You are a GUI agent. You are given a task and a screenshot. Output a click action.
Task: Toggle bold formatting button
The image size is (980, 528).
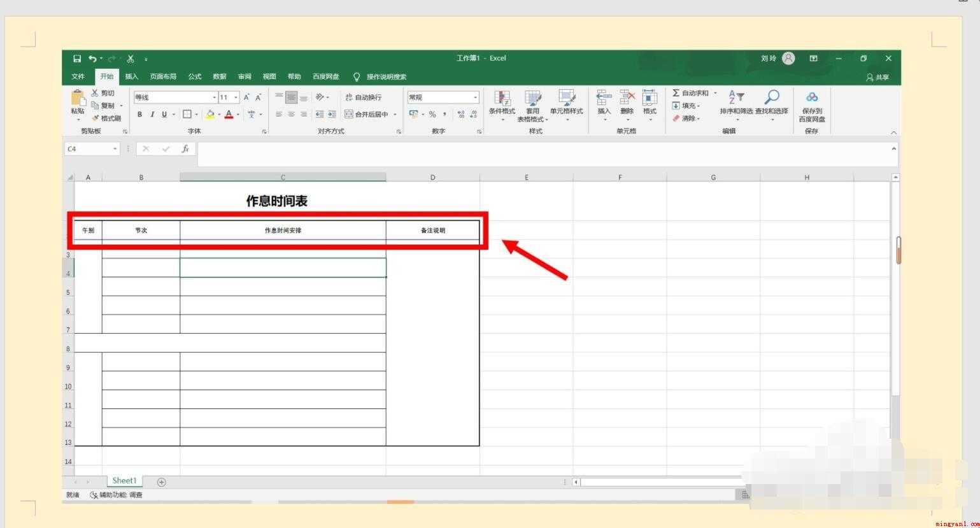click(139, 115)
